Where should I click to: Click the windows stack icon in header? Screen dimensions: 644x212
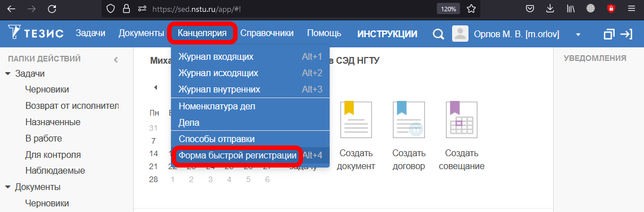pos(610,34)
